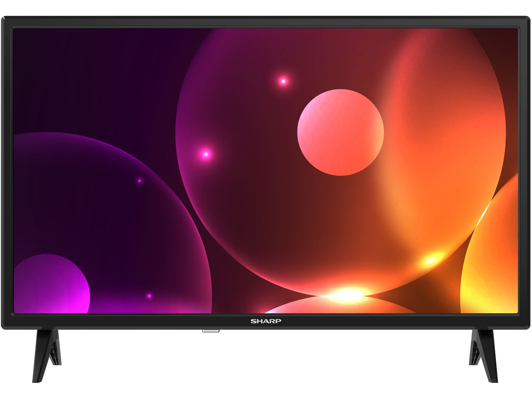
Task: Tap the bright pink glowing dot near top
Action: [x=283, y=81]
